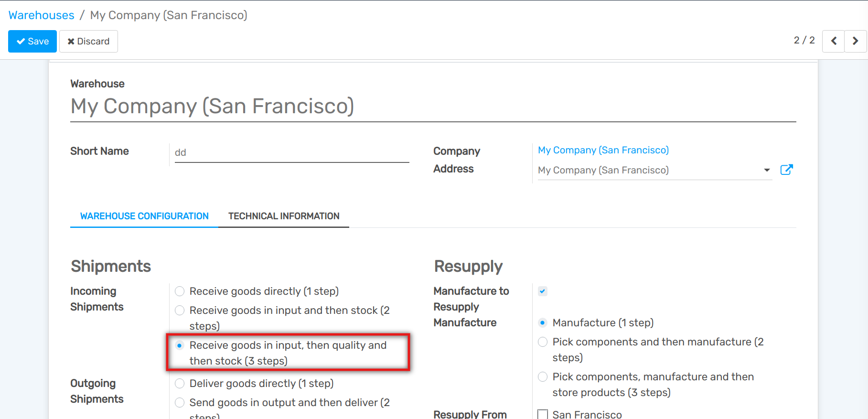The image size is (868, 419).
Task: Select 'Deliver goods directly (1 step)'
Action: point(179,383)
